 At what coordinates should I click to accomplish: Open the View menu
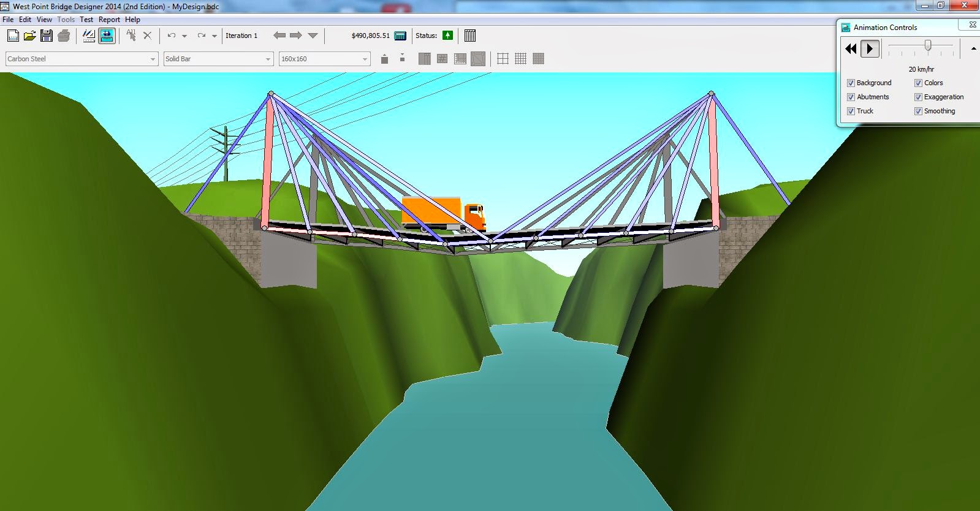tap(44, 19)
